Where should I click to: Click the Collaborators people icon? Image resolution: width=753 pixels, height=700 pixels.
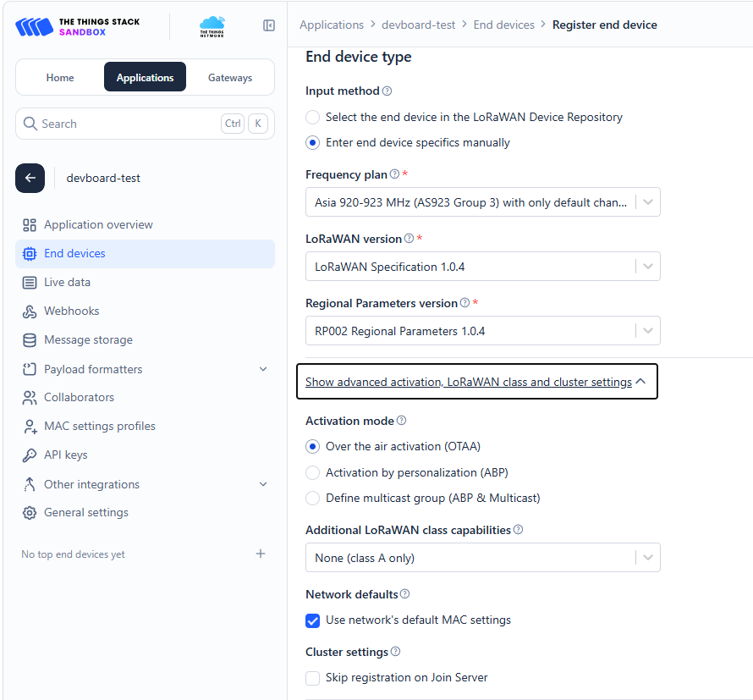pyautogui.click(x=30, y=397)
